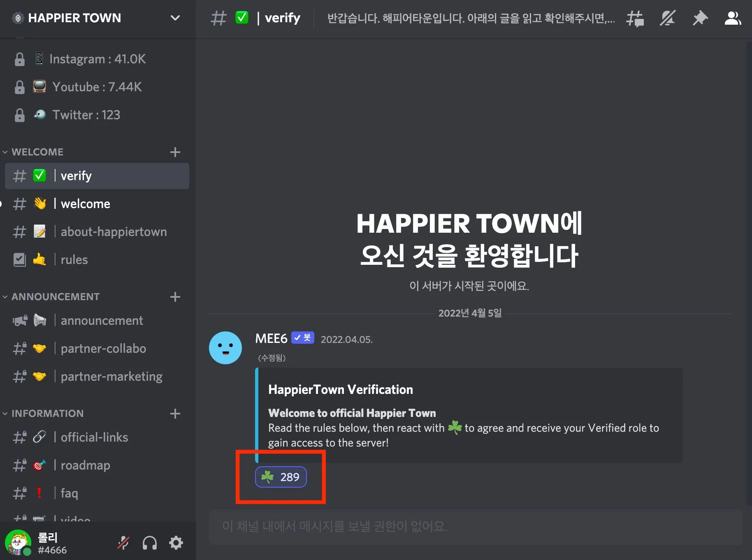752x560 pixels.
Task: Click the green check emoji in channel header
Action: click(242, 18)
